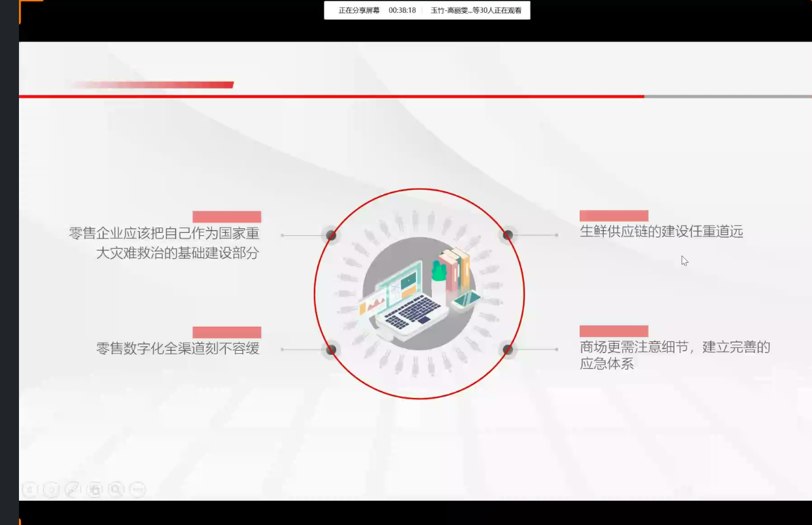Activate the slideshow zoom magnifier
This screenshot has height=525, width=812.
[116, 489]
